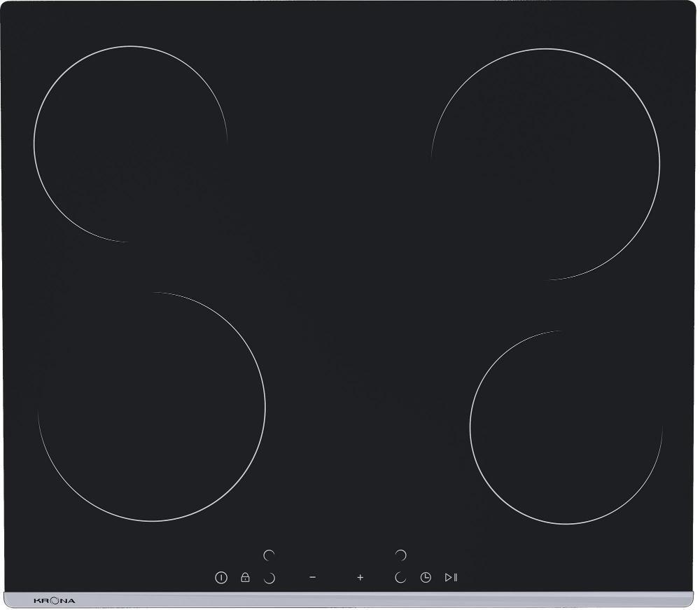Viewport: 700px width, 610px height.
Task: Click the large upper-right cooking zone
Action: point(545,164)
